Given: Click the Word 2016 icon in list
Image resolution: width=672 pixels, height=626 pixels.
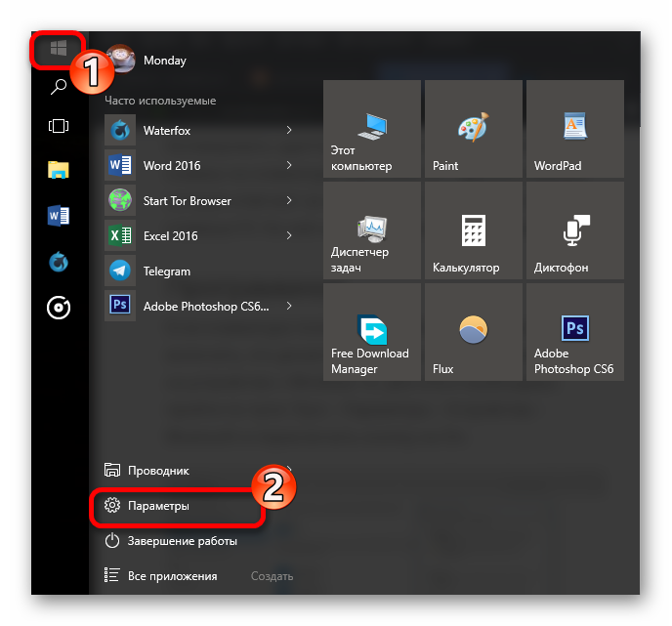Looking at the screenshot, I should click(x=120, y=165).
